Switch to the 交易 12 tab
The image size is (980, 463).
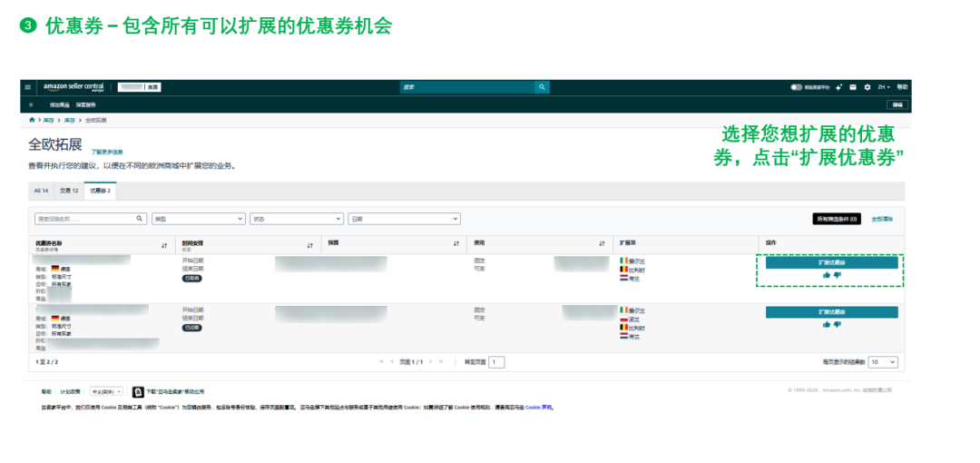(x=69, y=191)
